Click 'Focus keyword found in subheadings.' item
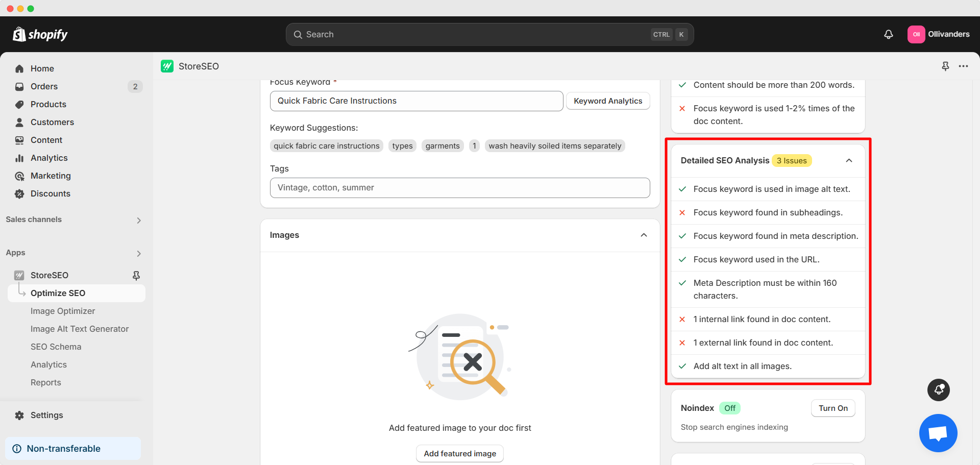The height and width of the screenshot is (465, 980). pos(768,212)
